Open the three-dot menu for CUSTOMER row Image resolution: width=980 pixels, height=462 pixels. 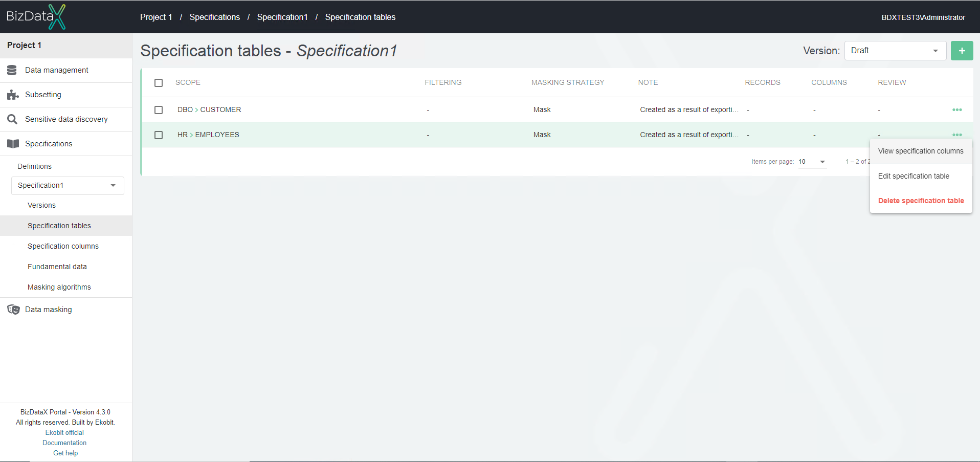tap(957, 110)
